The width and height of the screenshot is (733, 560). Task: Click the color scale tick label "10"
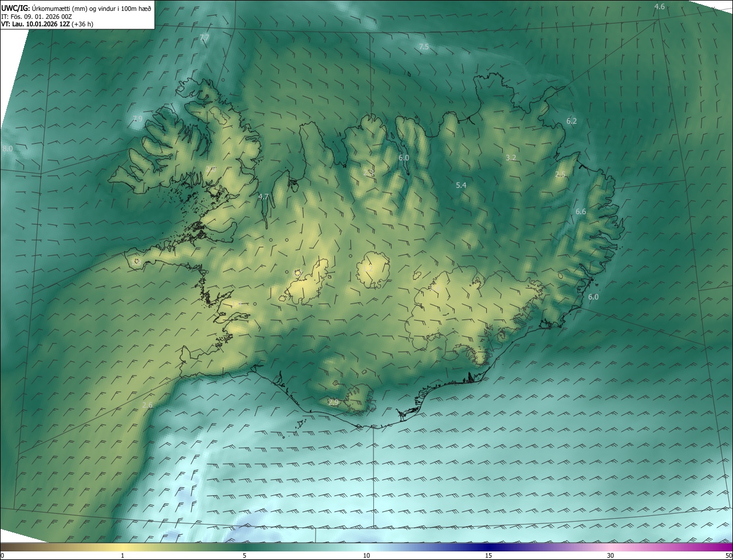tap(366, 555)
